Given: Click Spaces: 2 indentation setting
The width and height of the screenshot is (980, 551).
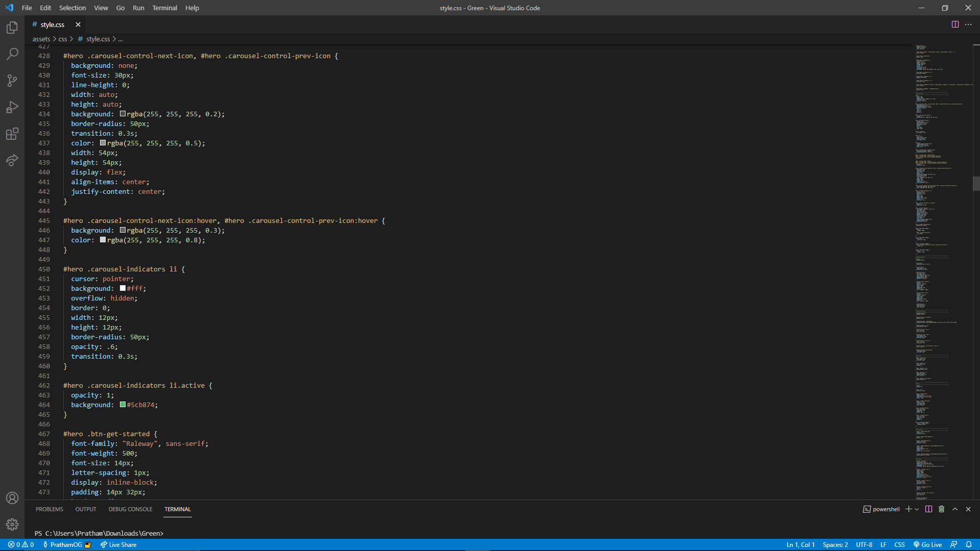Looking at the screenshot, I should (x=835, y=545).
